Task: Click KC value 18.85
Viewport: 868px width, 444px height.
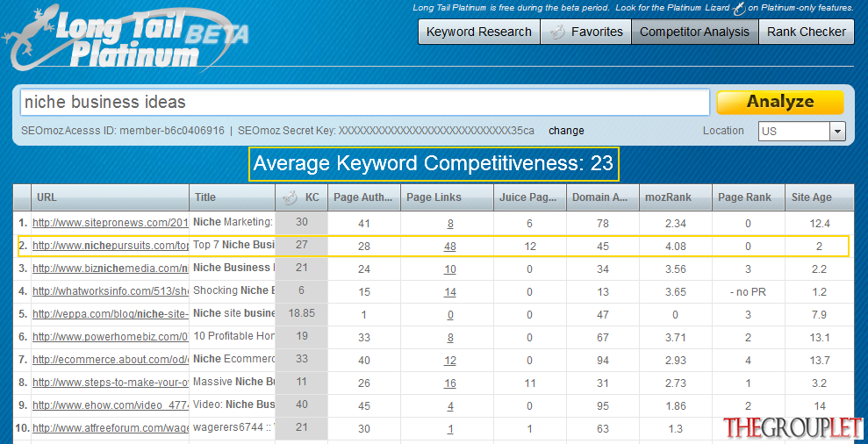Action: (x=302, y=312)
